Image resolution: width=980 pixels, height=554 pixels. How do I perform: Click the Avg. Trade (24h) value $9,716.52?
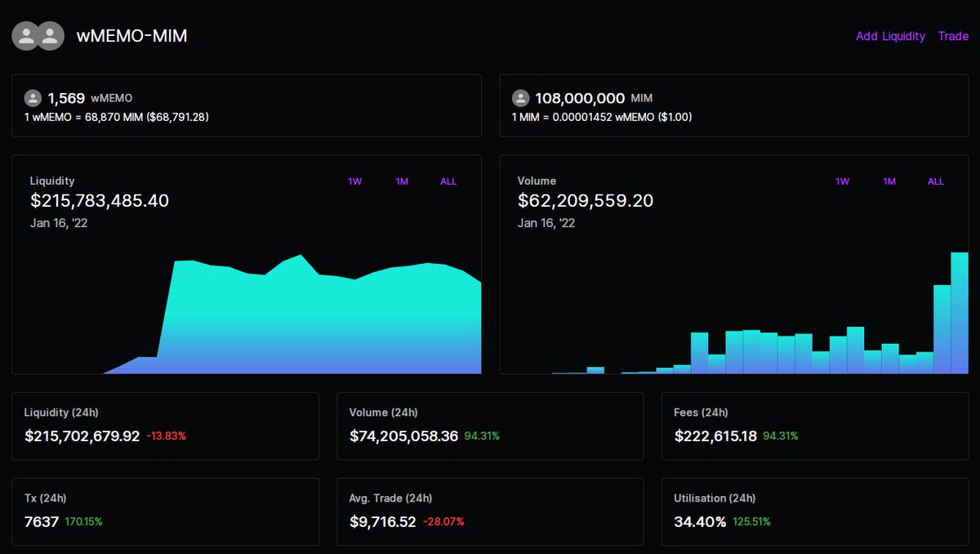(x=382, y=521)
